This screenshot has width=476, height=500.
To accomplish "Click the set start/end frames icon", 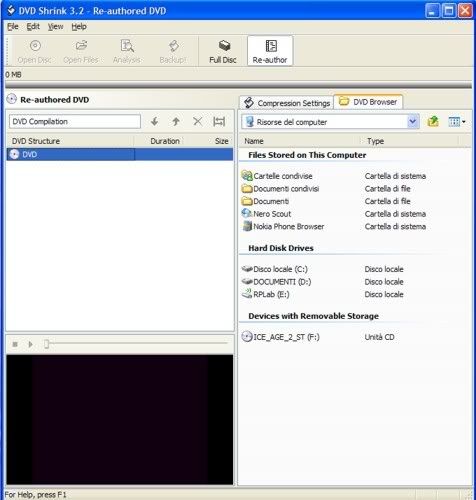I will [x=219, y=122].
